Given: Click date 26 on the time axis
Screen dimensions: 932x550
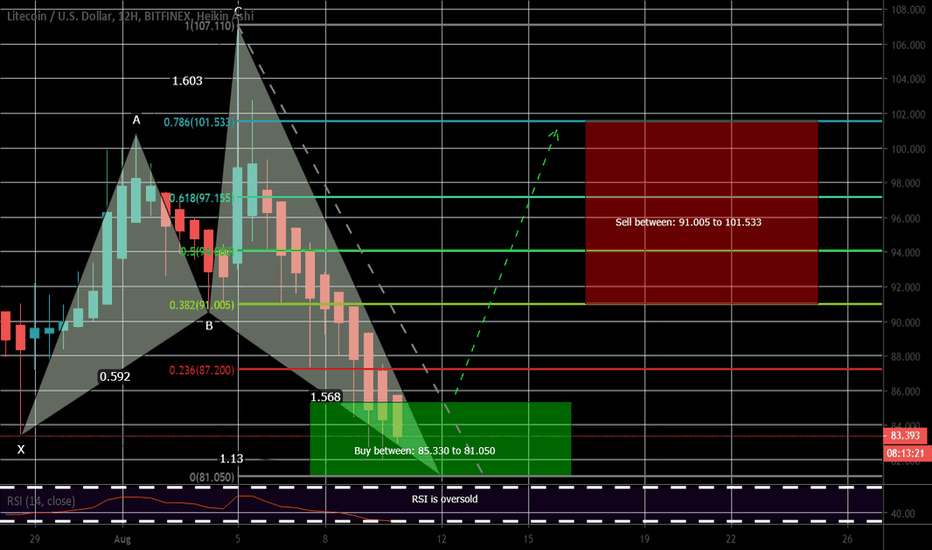Looking at the screenshot, I should (848, 539).
